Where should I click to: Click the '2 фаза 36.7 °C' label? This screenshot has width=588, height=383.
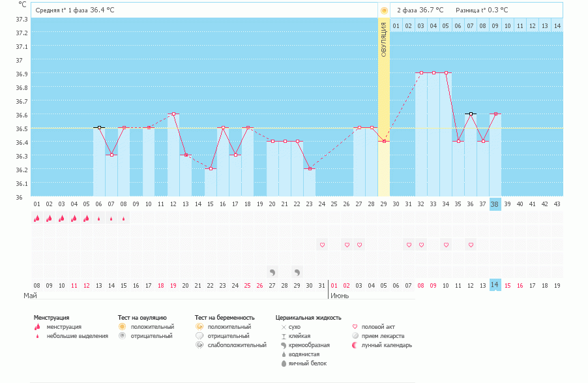[420, 10]
